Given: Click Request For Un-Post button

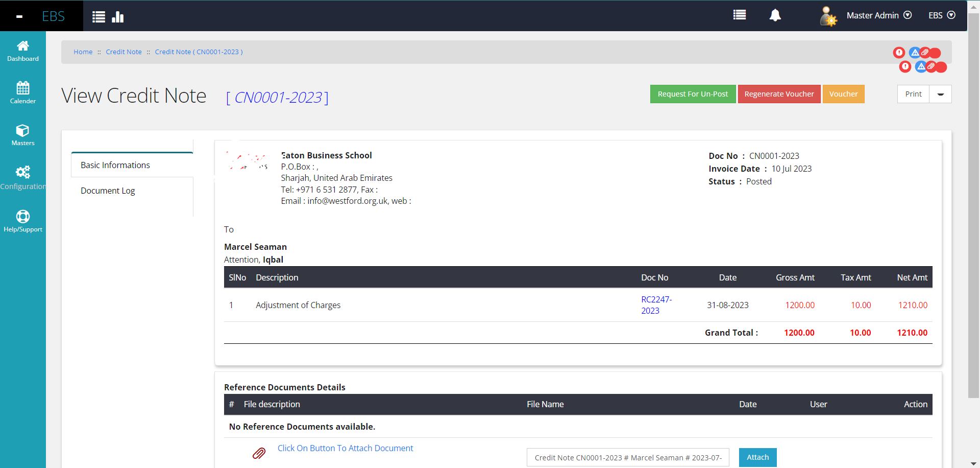Looking at the screenshot, I should pyautogui.click(x=693, y=94).
